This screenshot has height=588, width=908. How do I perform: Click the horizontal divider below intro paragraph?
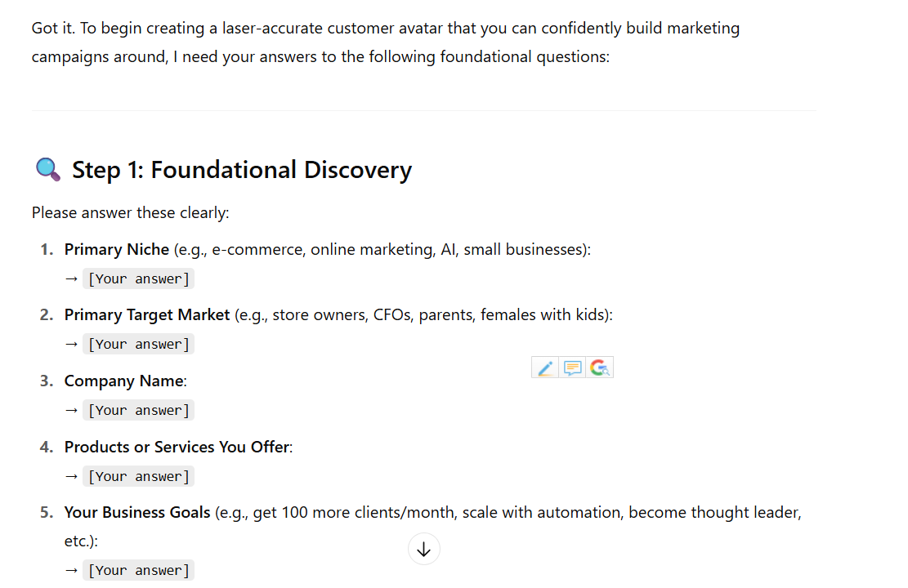(x=424, y=110)
